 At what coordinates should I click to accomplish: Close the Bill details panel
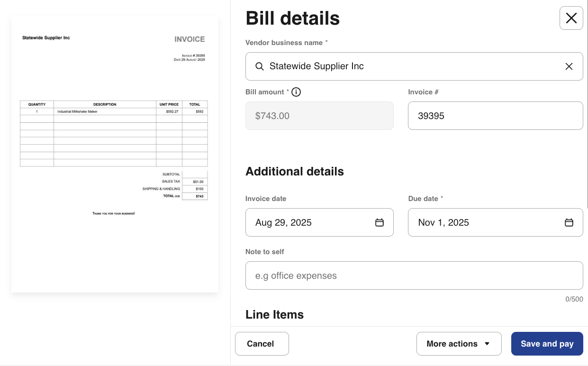[571, 18]
